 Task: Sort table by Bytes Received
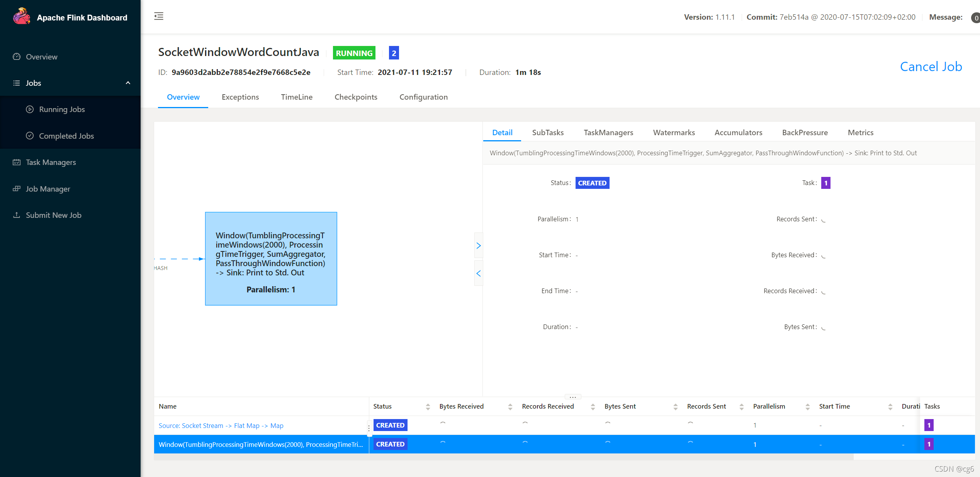coord(510,406)
